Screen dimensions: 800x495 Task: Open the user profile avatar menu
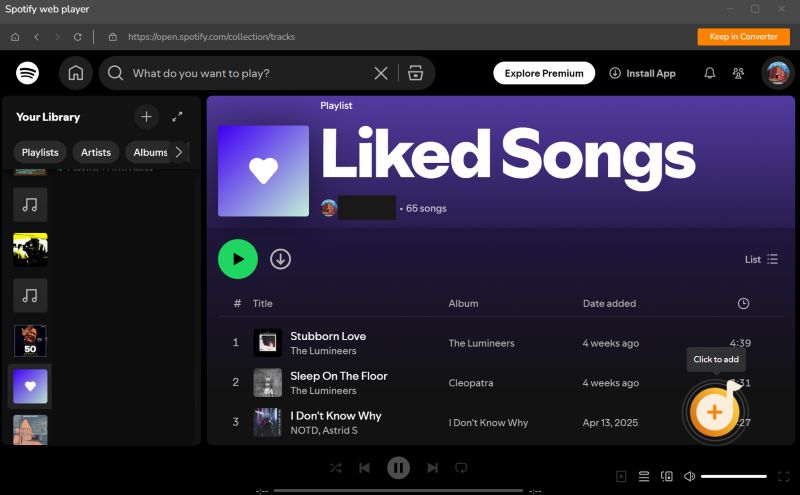(776, 73)
